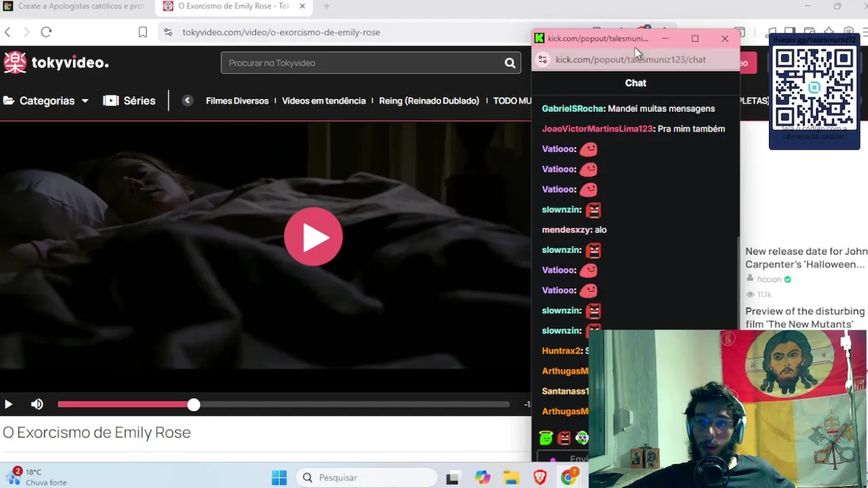
Task: Select the green angel emote in chat
Action: (x=546, y=439)
